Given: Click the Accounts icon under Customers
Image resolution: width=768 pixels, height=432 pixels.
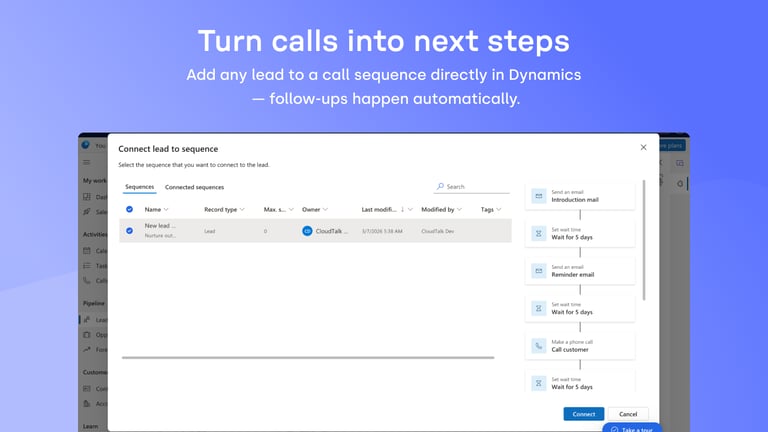Looking at the screenshot, I should pyautogui.click(x=87, y=404).
